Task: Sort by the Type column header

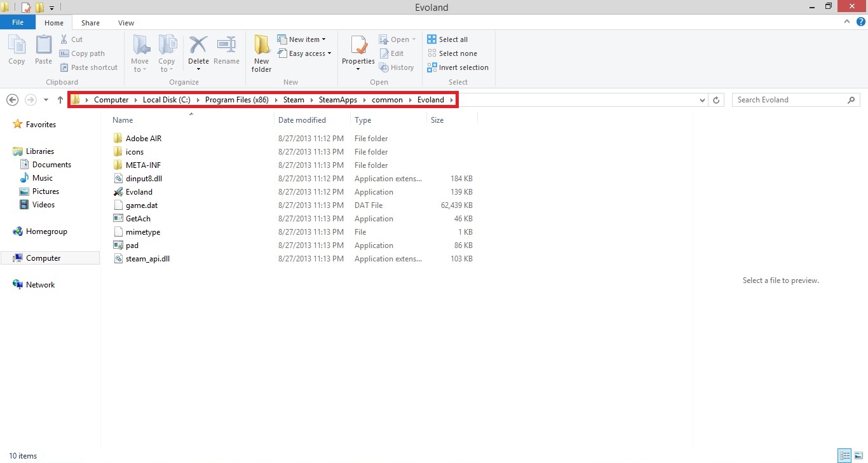Action: pos(363,120)
